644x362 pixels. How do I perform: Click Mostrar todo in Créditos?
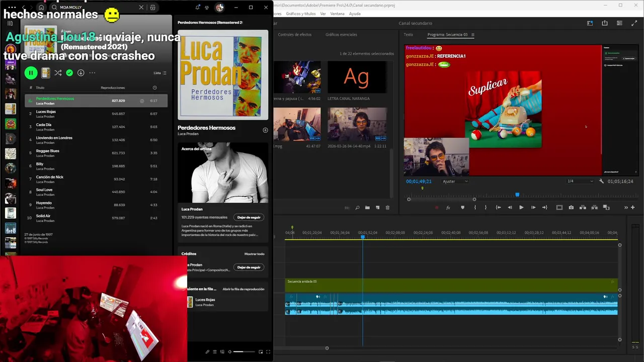coord(254,254)
